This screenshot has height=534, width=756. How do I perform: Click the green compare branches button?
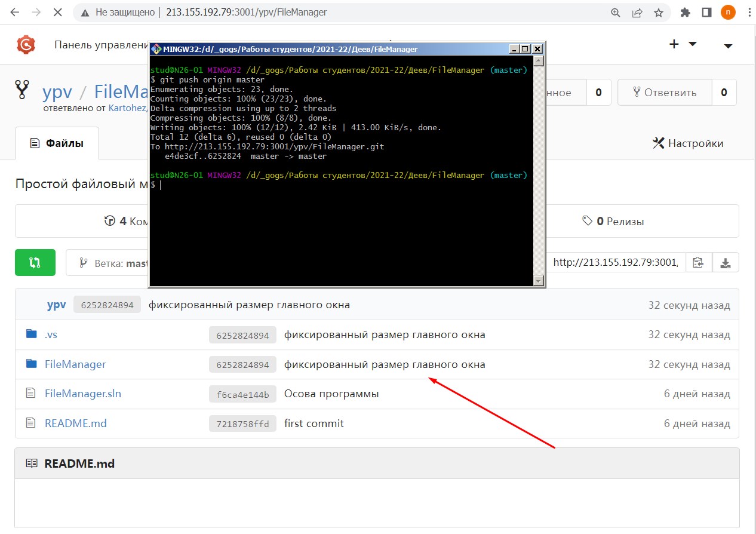(35, 262)
